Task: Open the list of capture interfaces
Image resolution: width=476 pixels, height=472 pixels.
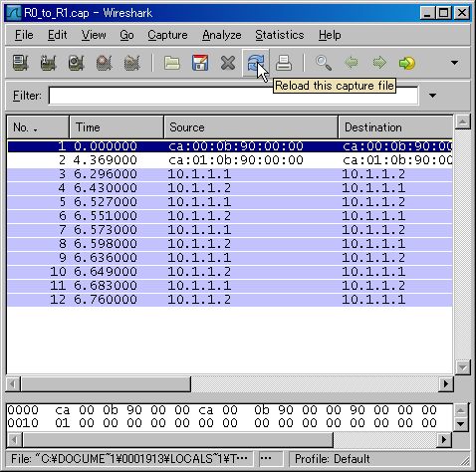Action: [20, 63]
